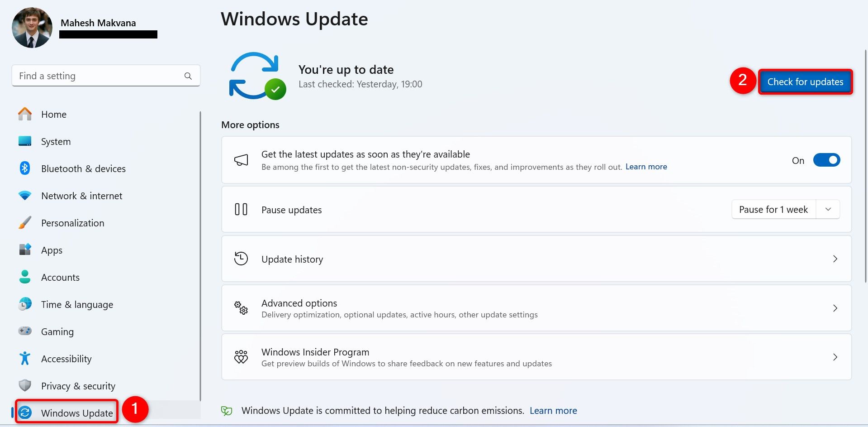
Task: Select the Privacy & security shield icon
Action: click(25, 386)
